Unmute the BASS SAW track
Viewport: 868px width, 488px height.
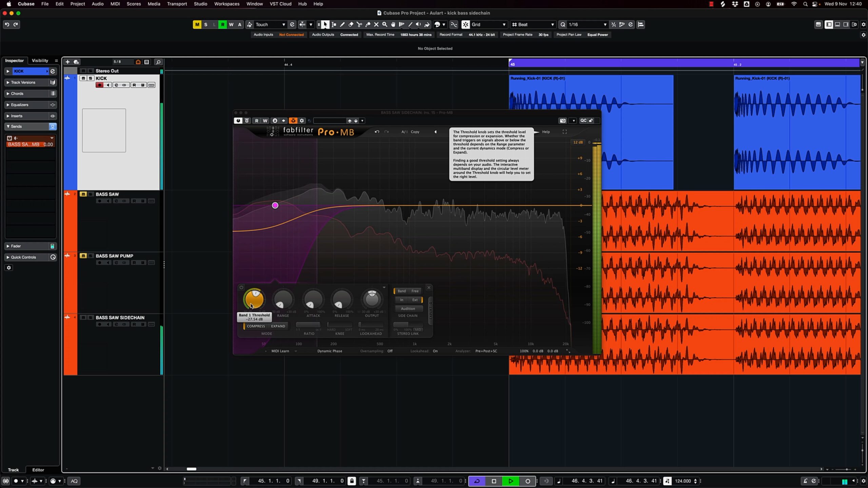83,194
